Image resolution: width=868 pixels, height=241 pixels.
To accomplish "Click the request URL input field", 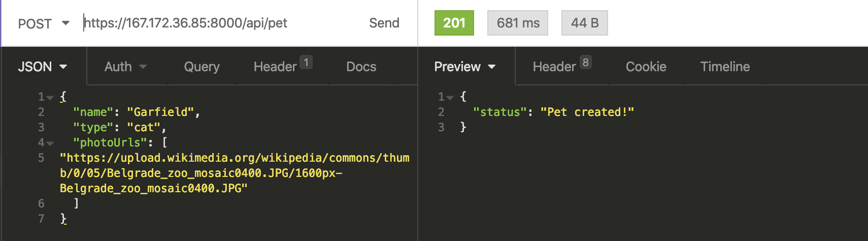I will pyautogui.click(x=218, y=23).
